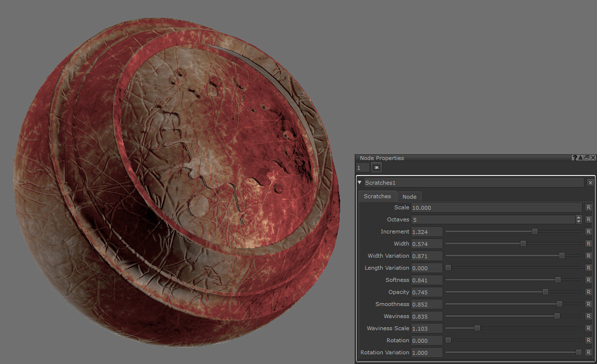Reset the Scale value with R
The width and height of the screenshot is (597, 364).
click(x=588, y=207)
